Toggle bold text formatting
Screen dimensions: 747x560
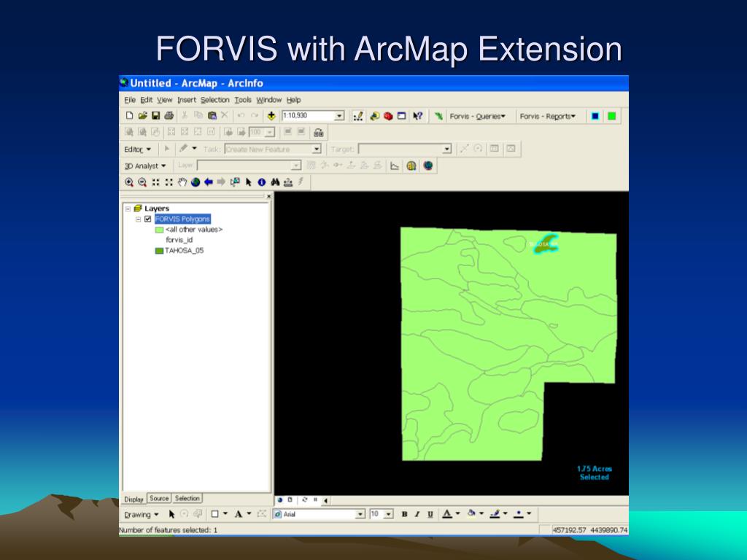404,514
